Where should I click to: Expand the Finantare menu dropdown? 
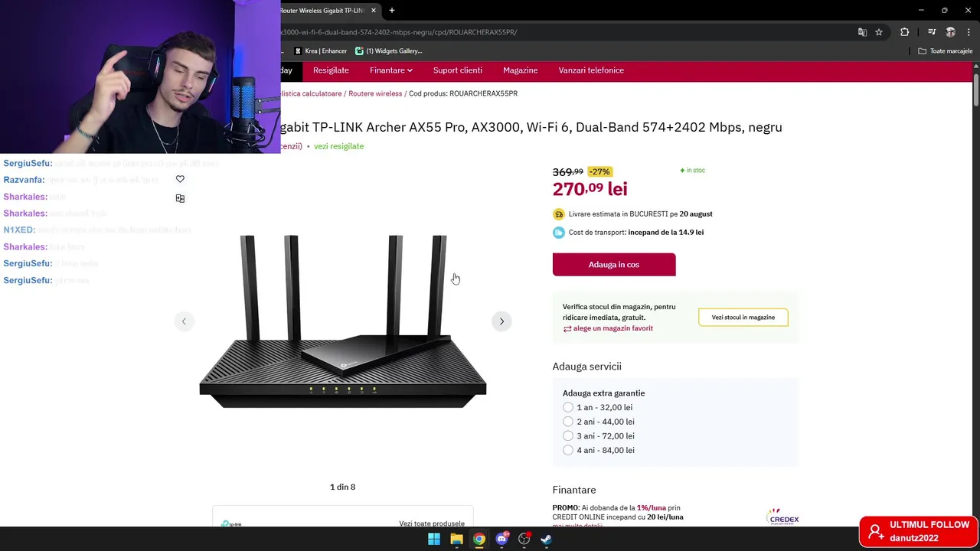[x=391, y=70]
